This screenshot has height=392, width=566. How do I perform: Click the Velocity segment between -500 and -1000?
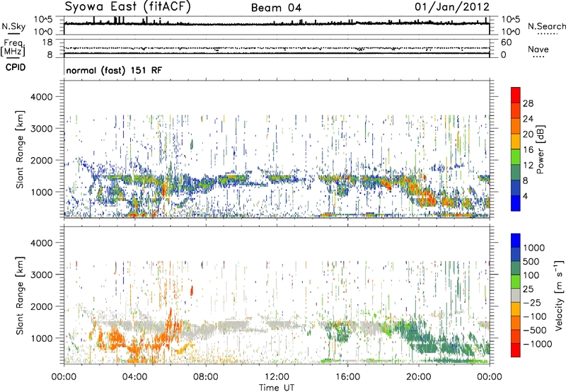[516, 336]
